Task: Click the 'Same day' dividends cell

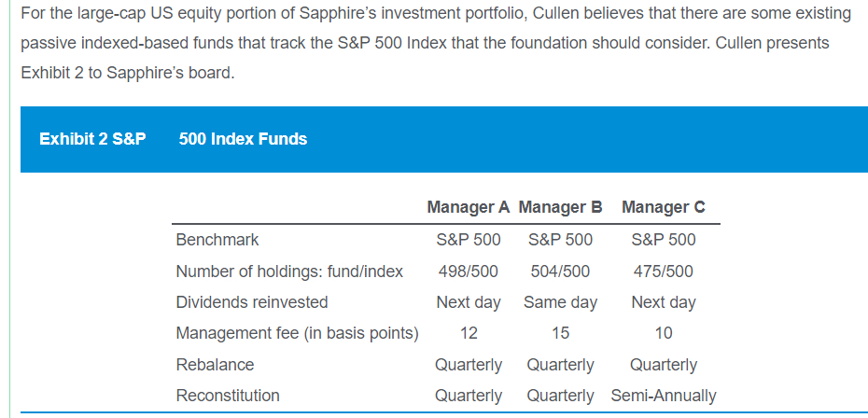Action: tap(560, 302)
